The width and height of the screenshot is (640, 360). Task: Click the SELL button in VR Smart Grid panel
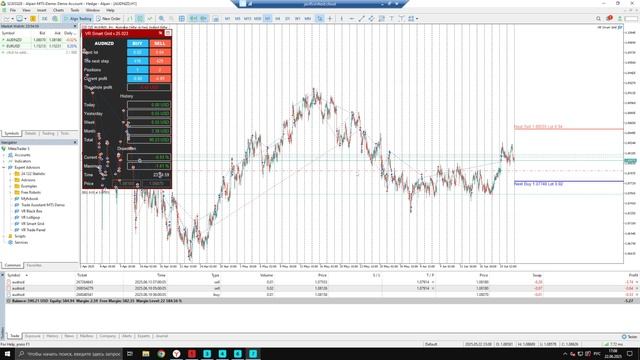click(x=160, y=43)
